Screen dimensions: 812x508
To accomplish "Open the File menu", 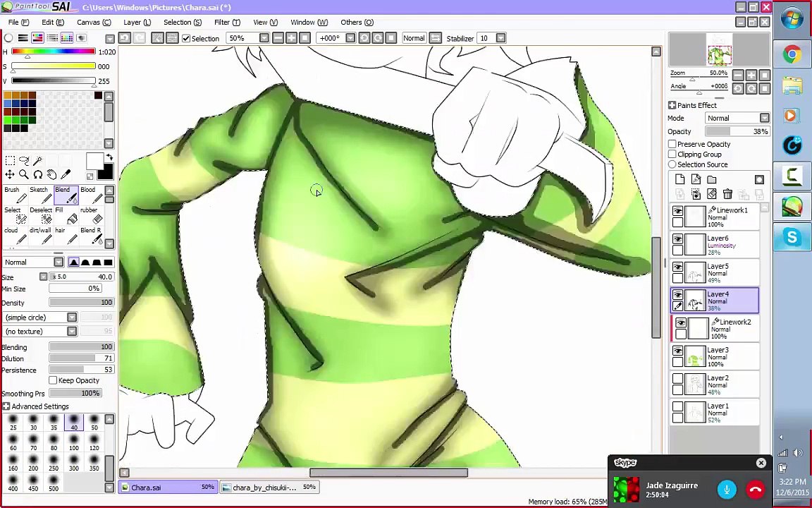I will (x=18, y=23).
